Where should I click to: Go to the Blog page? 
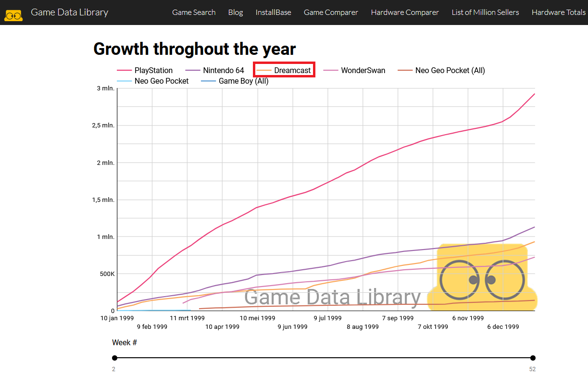tap(236, 13)
